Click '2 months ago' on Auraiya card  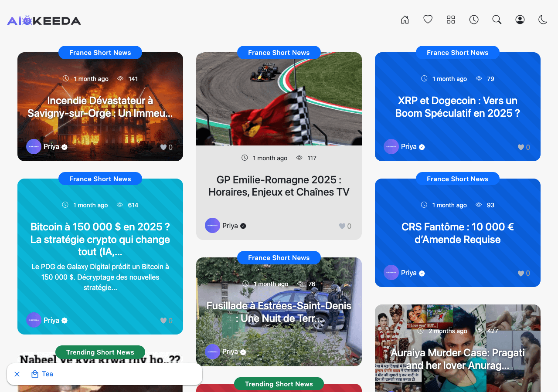click(448, 331)
